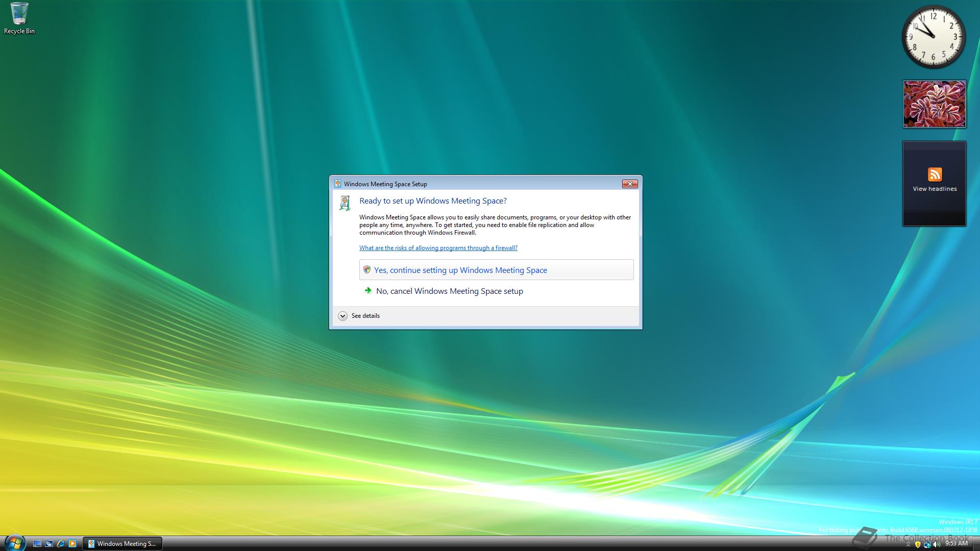This screenshot has height=551, width=980.
Task: Click the Meeting Space easel icon in dialog
Action: [345, 203]
